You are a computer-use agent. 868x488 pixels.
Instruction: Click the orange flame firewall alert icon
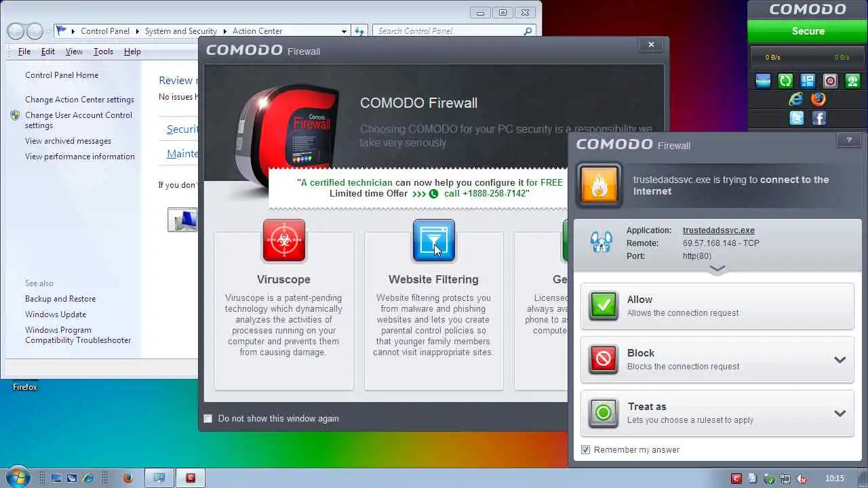tap(599, 185)
